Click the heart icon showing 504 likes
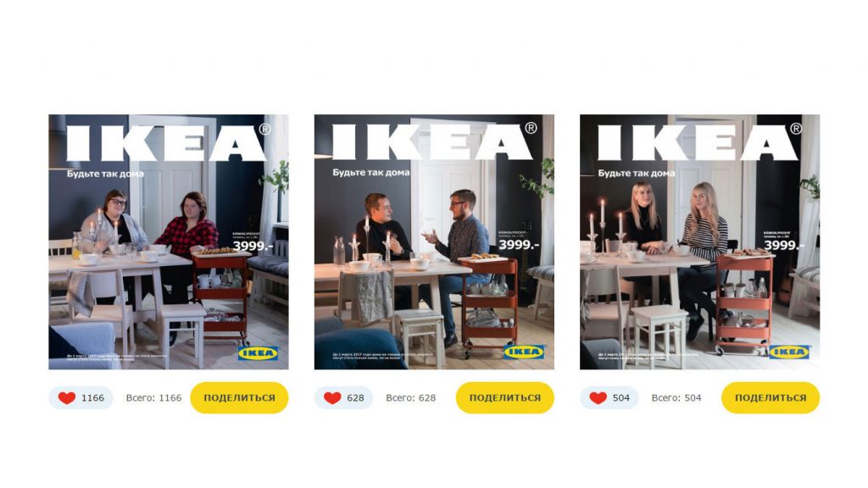 click(598, 398)
